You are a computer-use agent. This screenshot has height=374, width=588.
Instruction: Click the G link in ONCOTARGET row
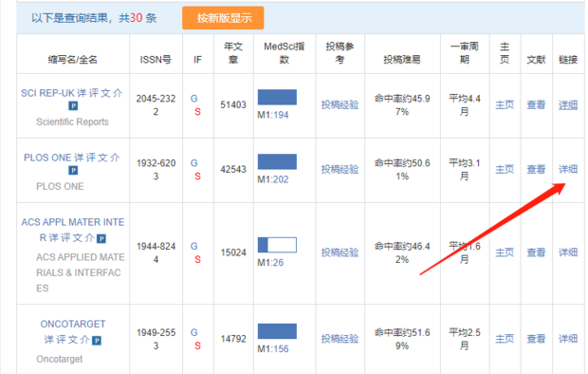click(x=193, y=332)
